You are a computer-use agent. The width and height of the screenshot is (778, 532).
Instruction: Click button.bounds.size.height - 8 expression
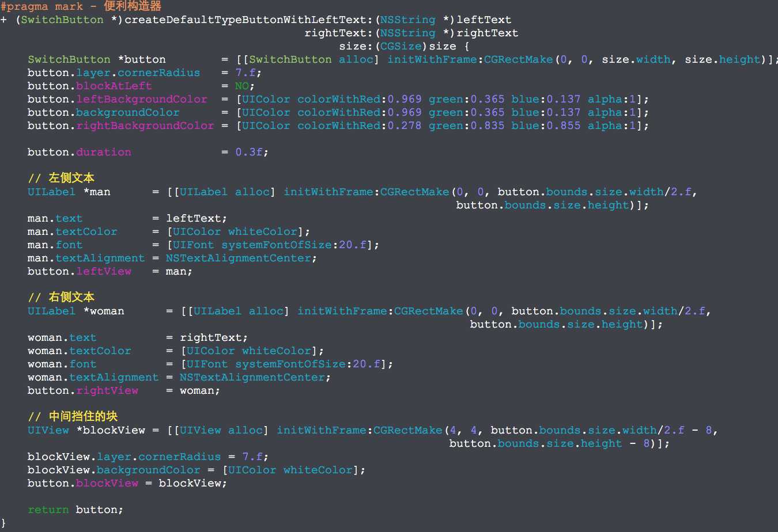coord(550,443)
